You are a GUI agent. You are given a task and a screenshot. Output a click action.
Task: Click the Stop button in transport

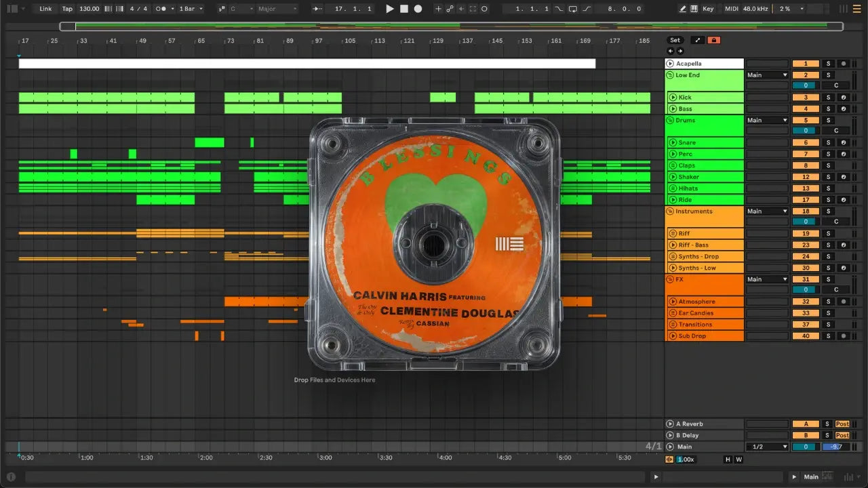tap(403, 9)
